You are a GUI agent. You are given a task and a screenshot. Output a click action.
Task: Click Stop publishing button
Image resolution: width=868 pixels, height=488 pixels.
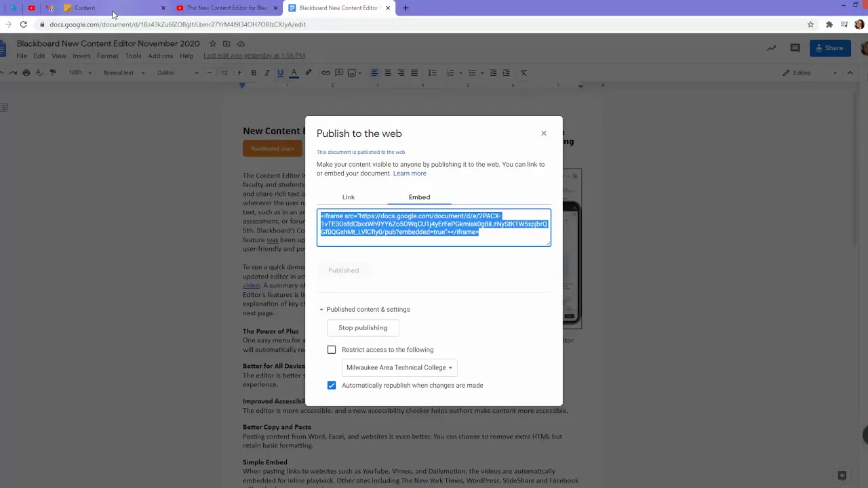click(363, 328)
